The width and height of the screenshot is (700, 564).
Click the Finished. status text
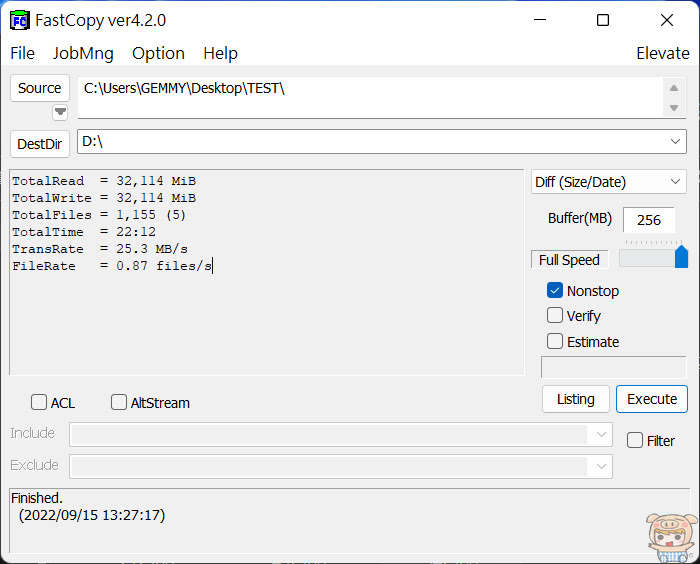click(x=37, y=497)
